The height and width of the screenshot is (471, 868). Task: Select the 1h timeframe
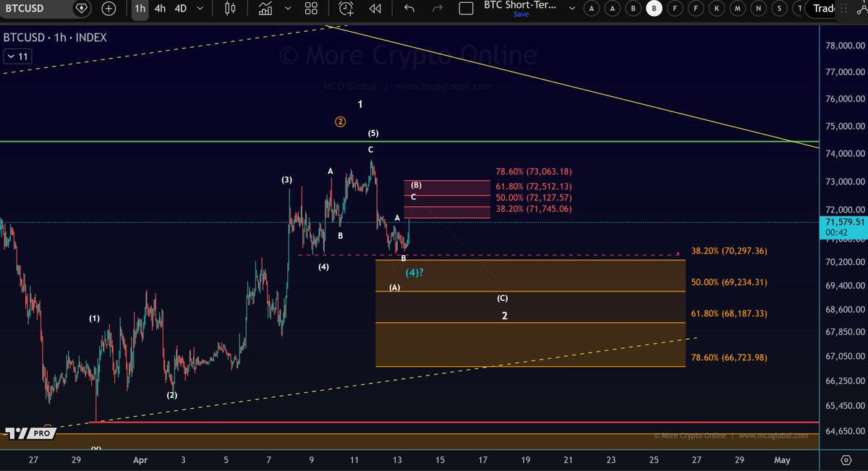pos(140,9)
